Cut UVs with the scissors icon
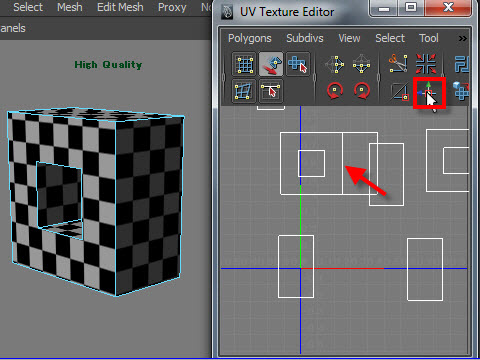Viewport: 480px width, 360px height. 398,63
